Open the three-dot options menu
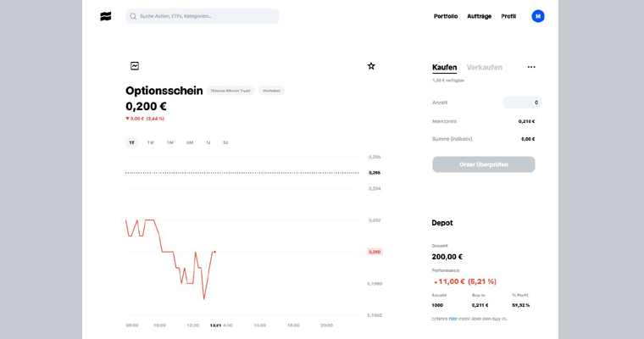Screen dimensions: 644x339 [x=531, y=67]
